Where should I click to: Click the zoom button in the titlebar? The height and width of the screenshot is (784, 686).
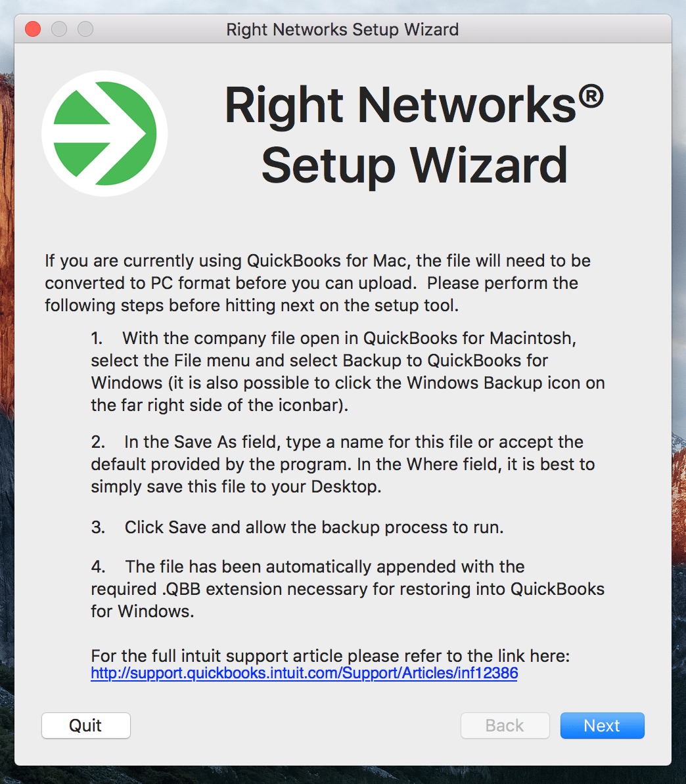[85, 30]
